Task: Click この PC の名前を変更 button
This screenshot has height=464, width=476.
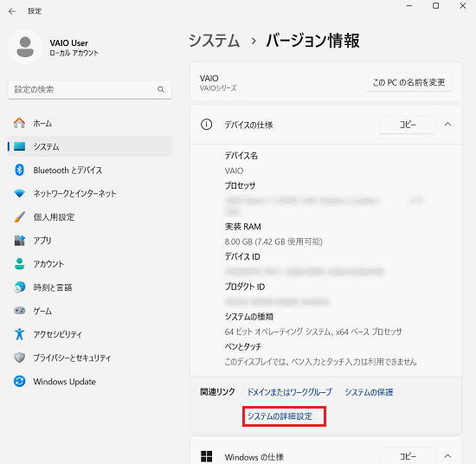Action: coord(408,82)
